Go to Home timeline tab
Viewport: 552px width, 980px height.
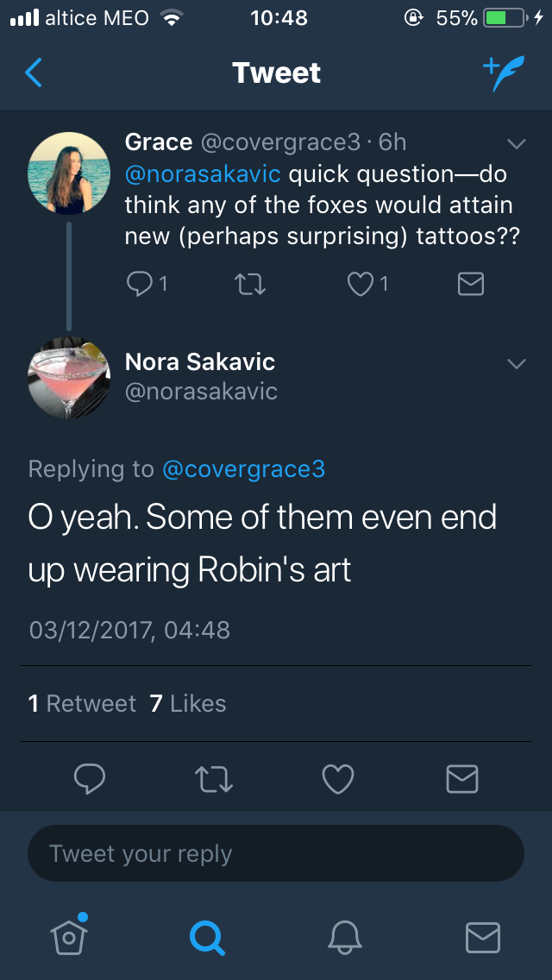(x=69, y=935)
